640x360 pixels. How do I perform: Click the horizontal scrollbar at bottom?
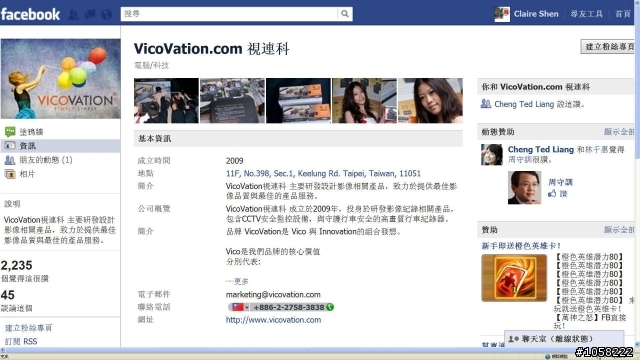point(318,350)
